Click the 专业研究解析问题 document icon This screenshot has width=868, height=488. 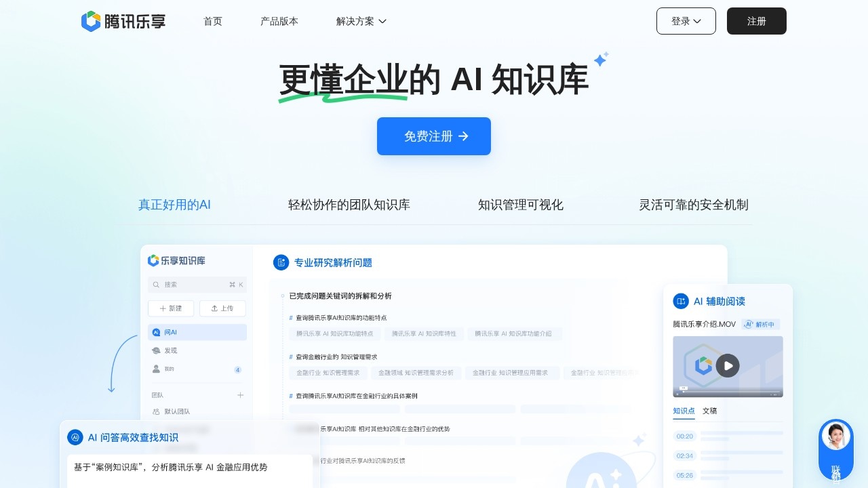[281, 262]
